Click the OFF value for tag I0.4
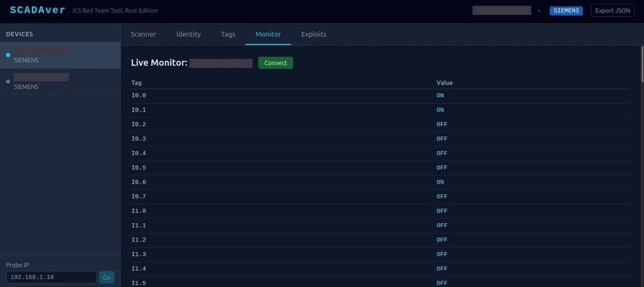Image resolution: width=644 pixels, height=287 pixels. [442, 153]
